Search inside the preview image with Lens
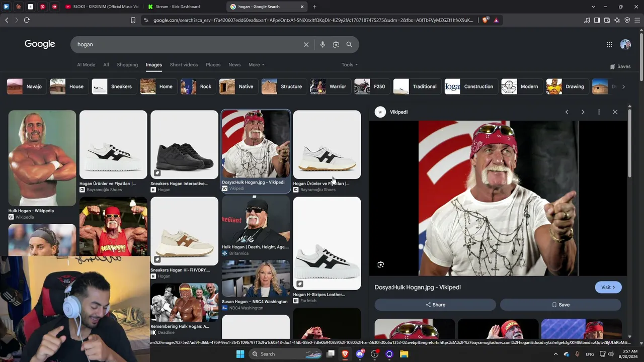The width and height of the screenshot is (644, 362). 380,264
